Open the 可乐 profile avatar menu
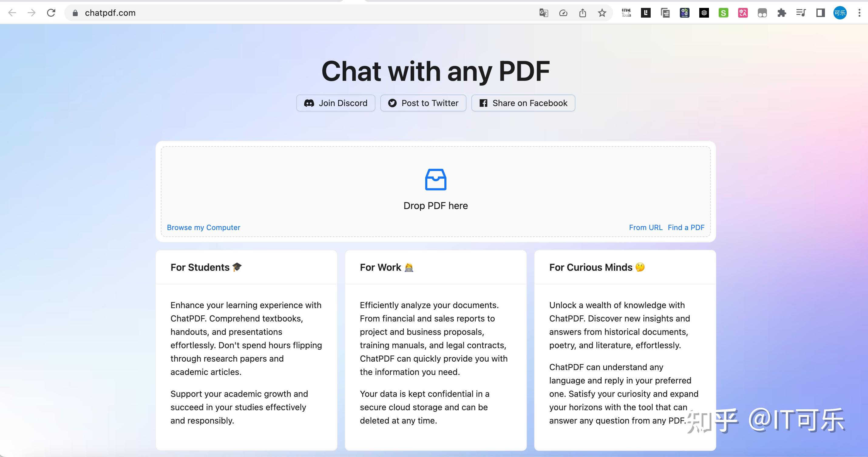This screenshot has height=457, width=868. 840,13
